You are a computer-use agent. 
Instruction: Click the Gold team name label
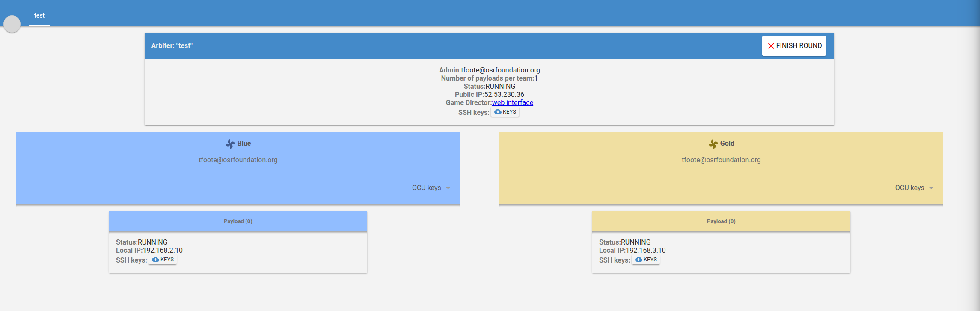pos(727,144)
